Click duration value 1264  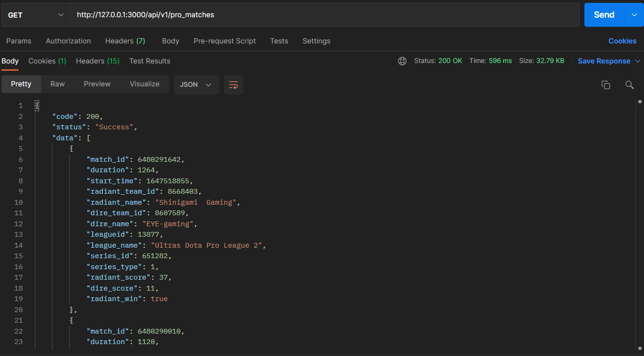click(146, 170)
